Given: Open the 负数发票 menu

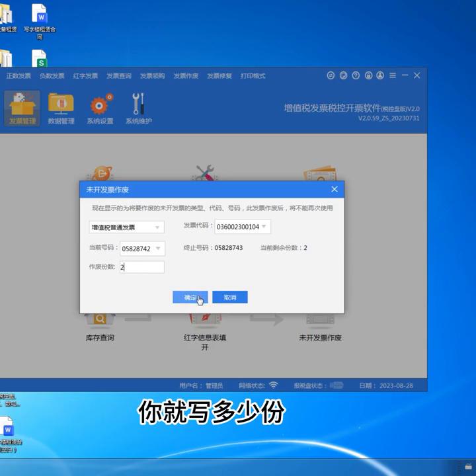Looking at the screenshot, I should click(52, 75).
